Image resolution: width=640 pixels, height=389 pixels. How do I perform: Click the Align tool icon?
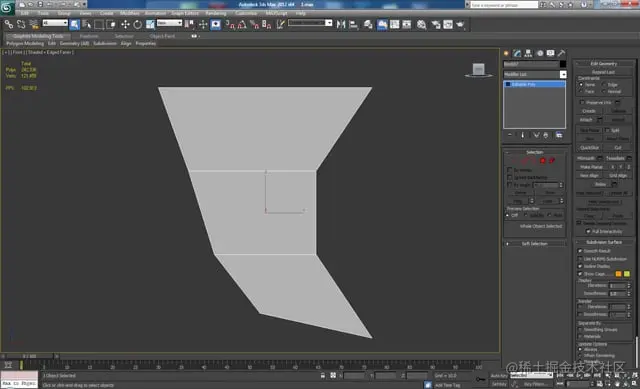[x=353, y=24]
